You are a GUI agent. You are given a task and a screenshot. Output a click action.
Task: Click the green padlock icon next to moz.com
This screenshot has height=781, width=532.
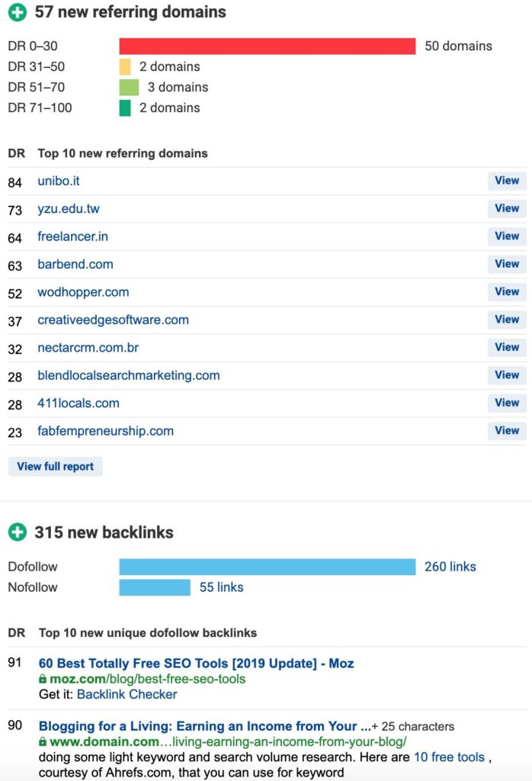click(43, 679)
